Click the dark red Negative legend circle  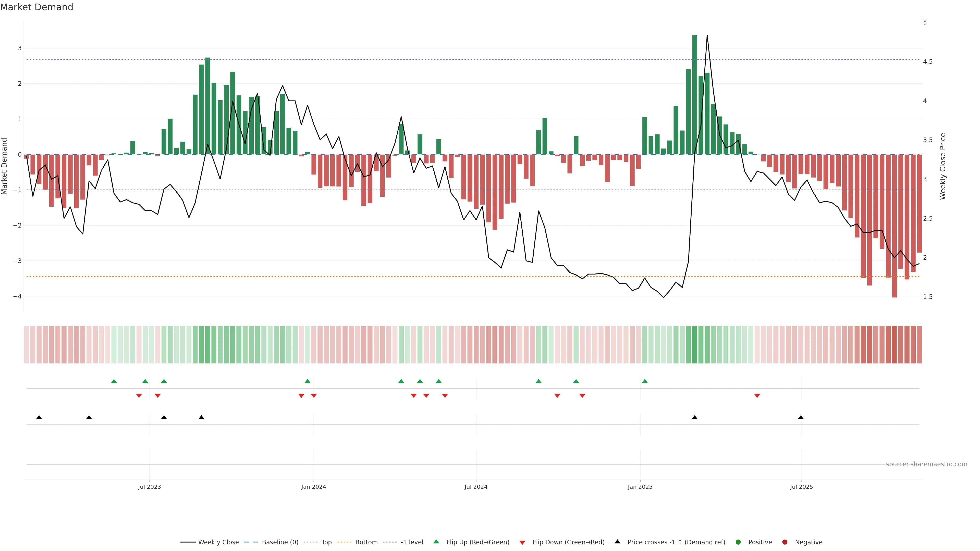(785, 542)
